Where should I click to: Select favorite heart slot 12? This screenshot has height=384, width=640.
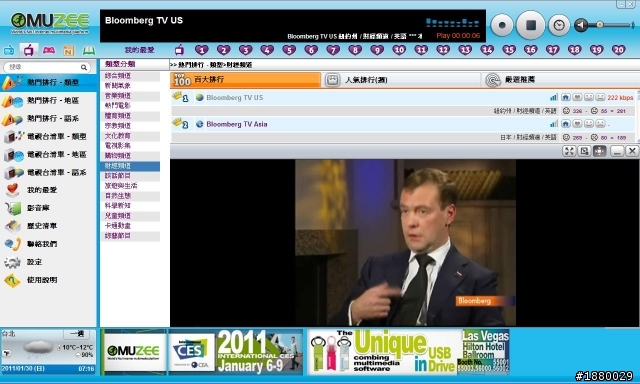(443, 50)
